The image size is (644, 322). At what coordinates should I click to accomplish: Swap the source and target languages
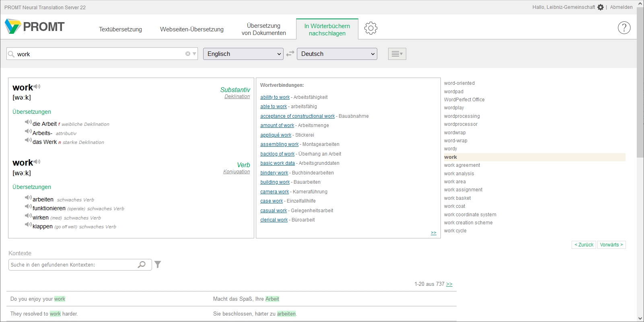[x=290, y=54]
